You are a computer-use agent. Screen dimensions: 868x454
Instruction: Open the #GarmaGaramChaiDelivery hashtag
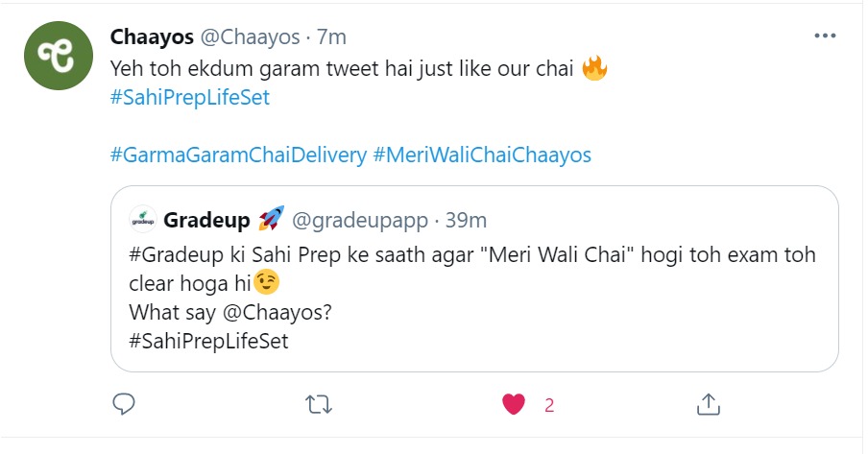coord(236,155)
